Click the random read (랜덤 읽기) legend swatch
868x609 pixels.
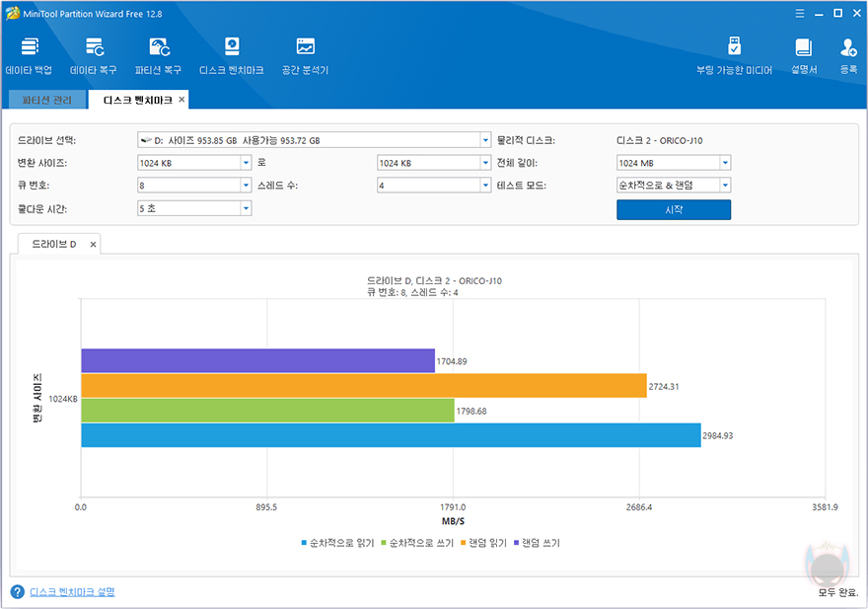464,543
